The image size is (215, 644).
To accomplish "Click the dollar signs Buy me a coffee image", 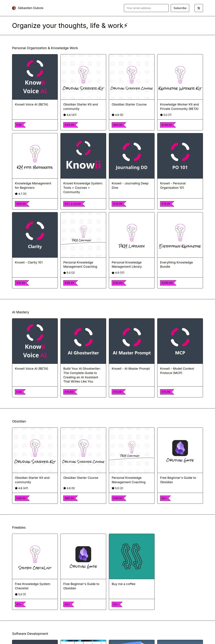I will 131,556.
